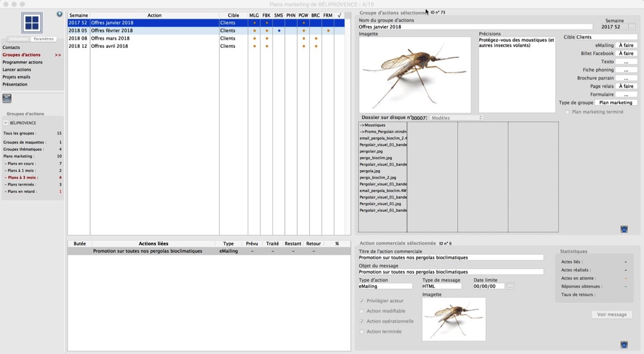Open Programmer actions in the sidebar

coord(23,62)
